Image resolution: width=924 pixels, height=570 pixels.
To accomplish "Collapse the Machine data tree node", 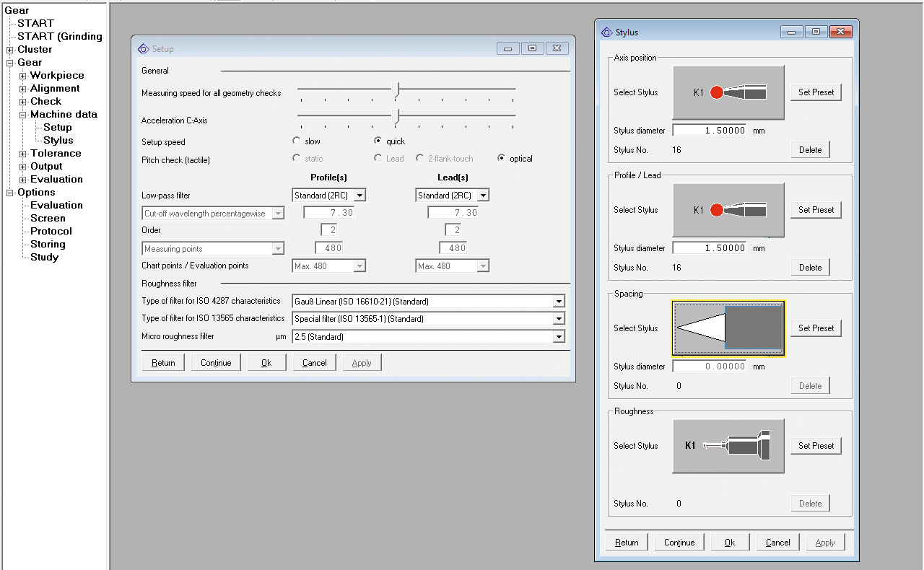I will (x=23, y=115).
